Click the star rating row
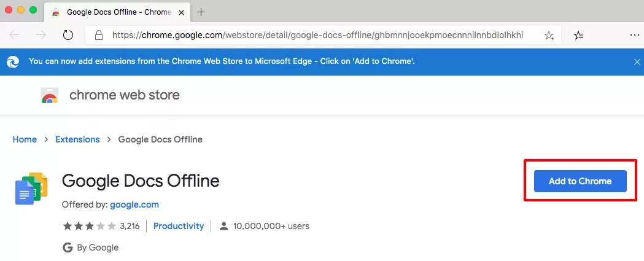The height and width of the screenshot is (261, 644). coord(90,226)
